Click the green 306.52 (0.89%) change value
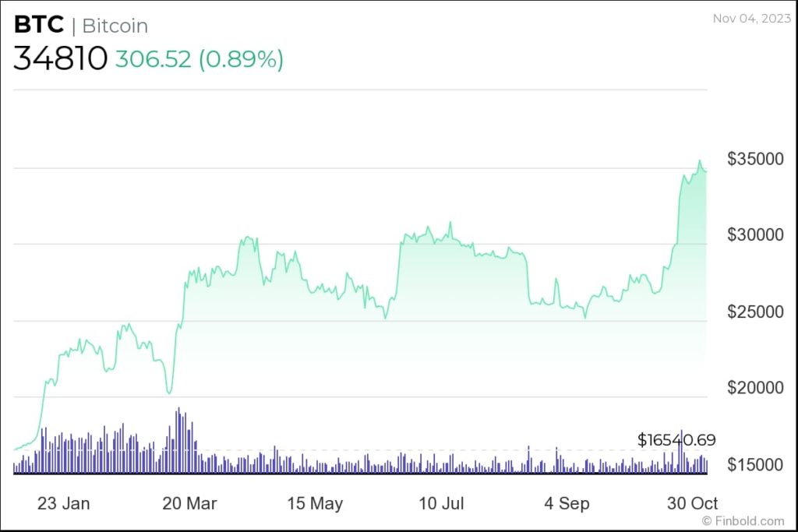Viewport: 798px width, 532px height. coord(199,59)
